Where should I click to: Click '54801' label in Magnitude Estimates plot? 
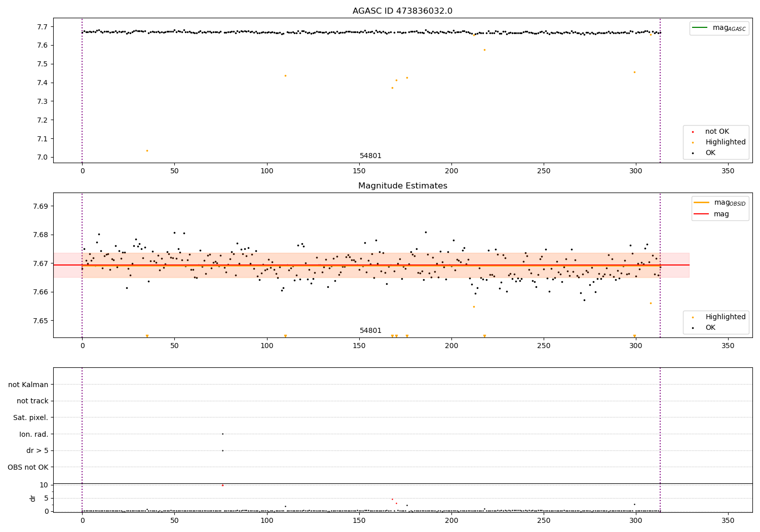click(370, 331)
